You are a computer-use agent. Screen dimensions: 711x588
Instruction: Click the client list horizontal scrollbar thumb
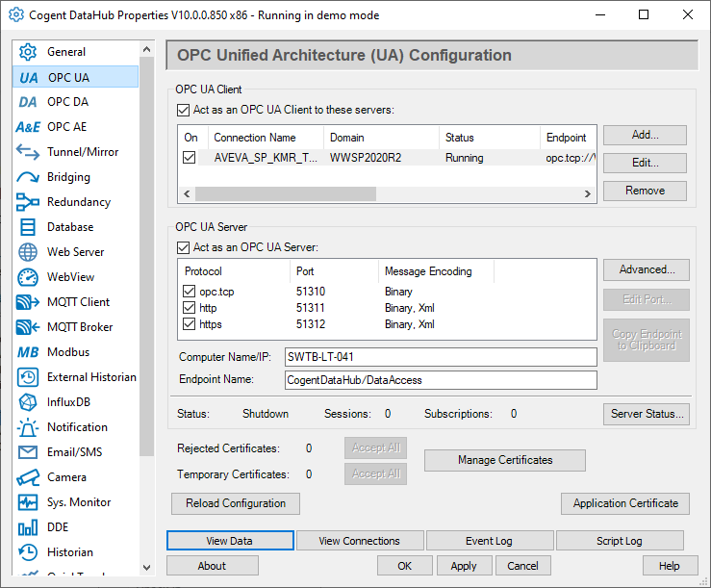tap(285, 193)
